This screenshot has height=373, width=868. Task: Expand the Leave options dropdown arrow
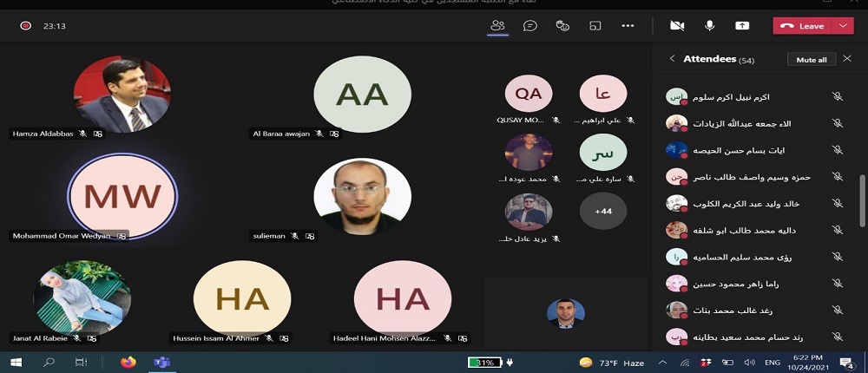[844, 26]
